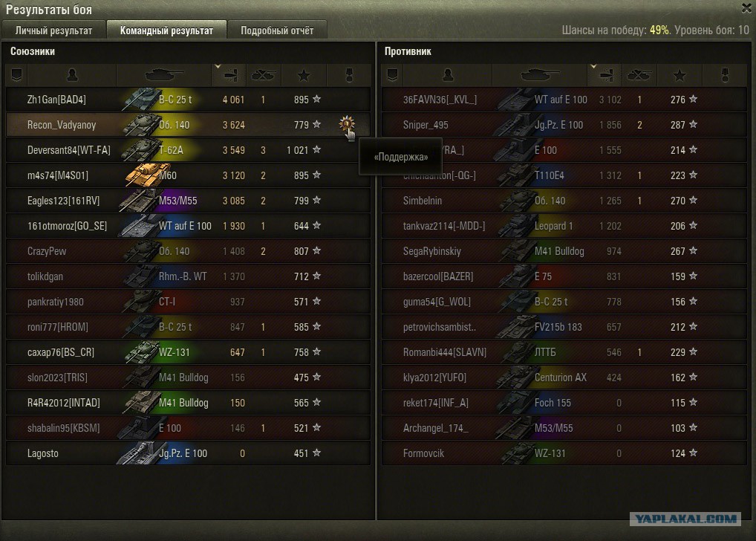Sort allies by player name icon
The height and width of the screenshot is (541, 756).
point(72,75)
